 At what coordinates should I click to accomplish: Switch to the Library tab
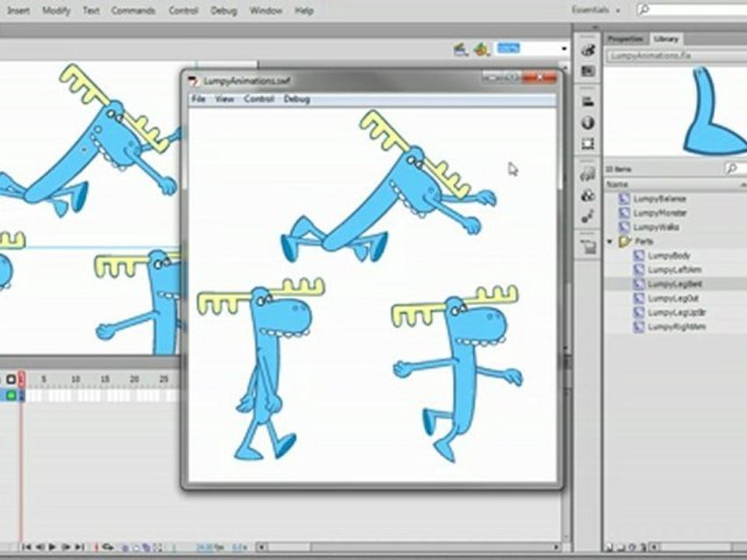pyautogui.click(x=666, y=39)
